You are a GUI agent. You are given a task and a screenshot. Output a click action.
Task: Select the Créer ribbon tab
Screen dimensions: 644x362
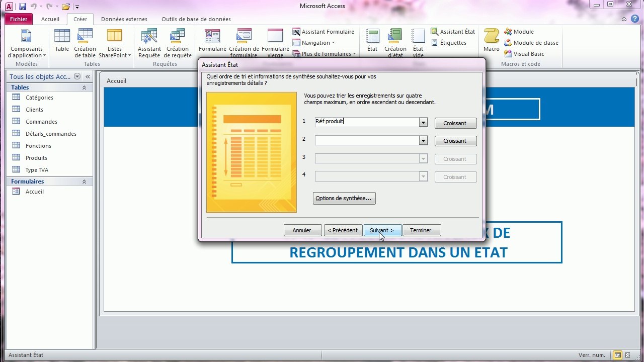pos(80,19)
